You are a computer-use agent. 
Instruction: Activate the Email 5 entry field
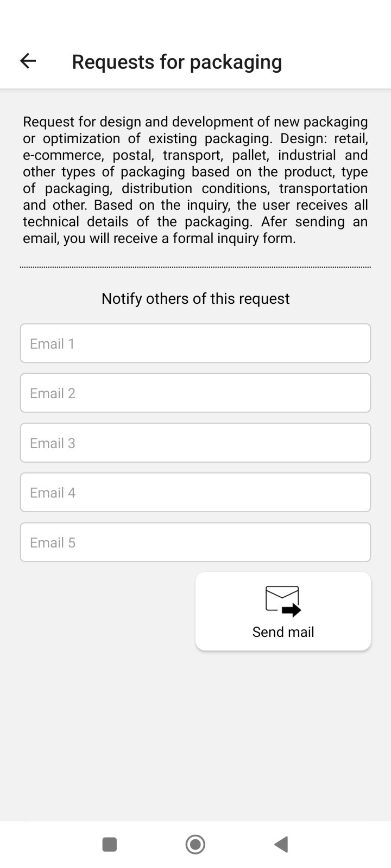(195, 542)
